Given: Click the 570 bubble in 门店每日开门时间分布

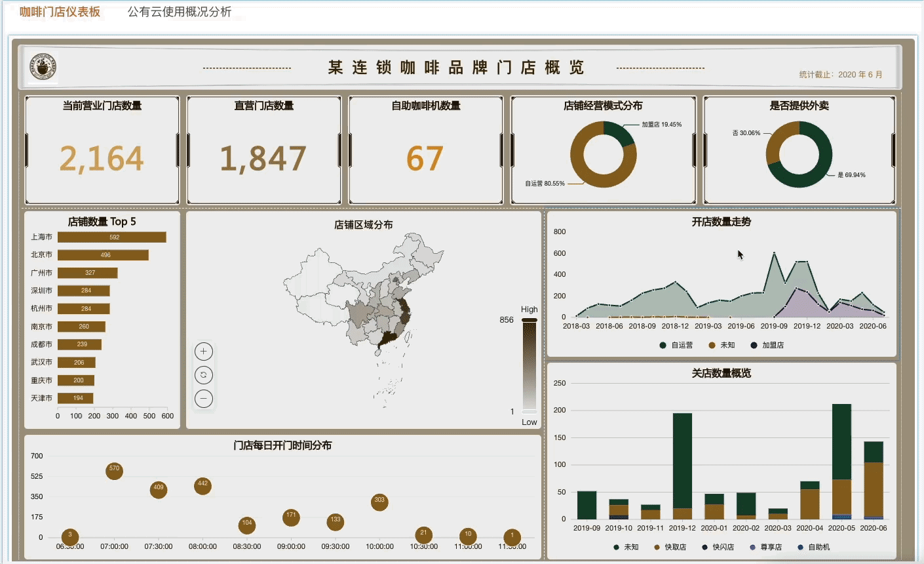Looking at the screenshot, I should [x=115, y=472].
